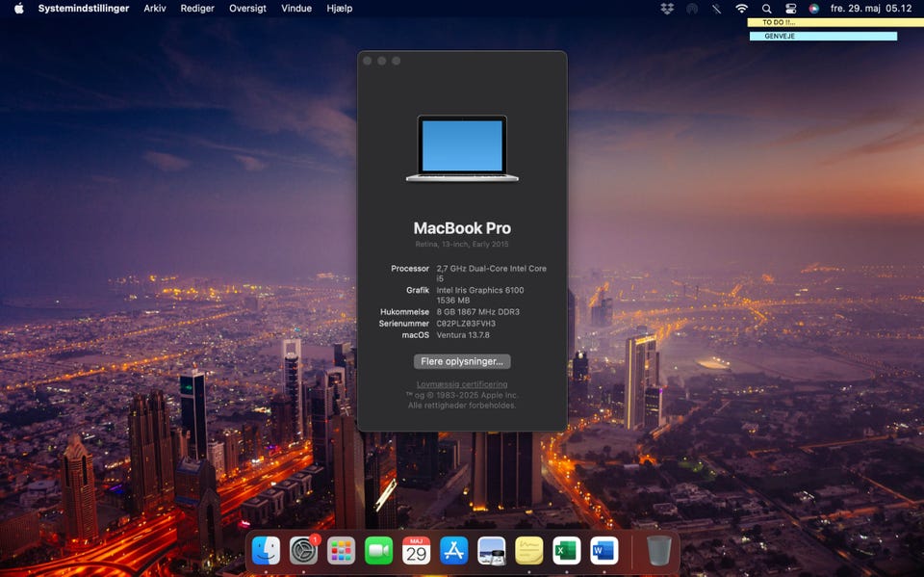Click the AirDrop status menu bar icon

point(692,9)
